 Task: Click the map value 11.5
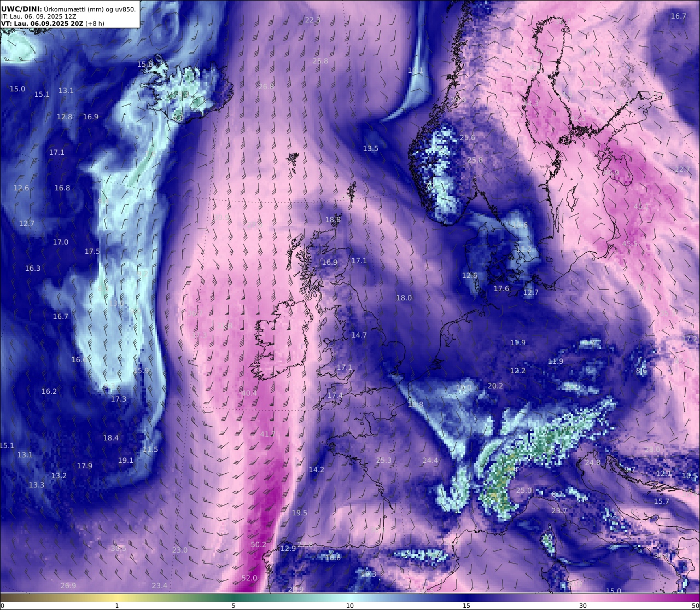pos(150,450)
